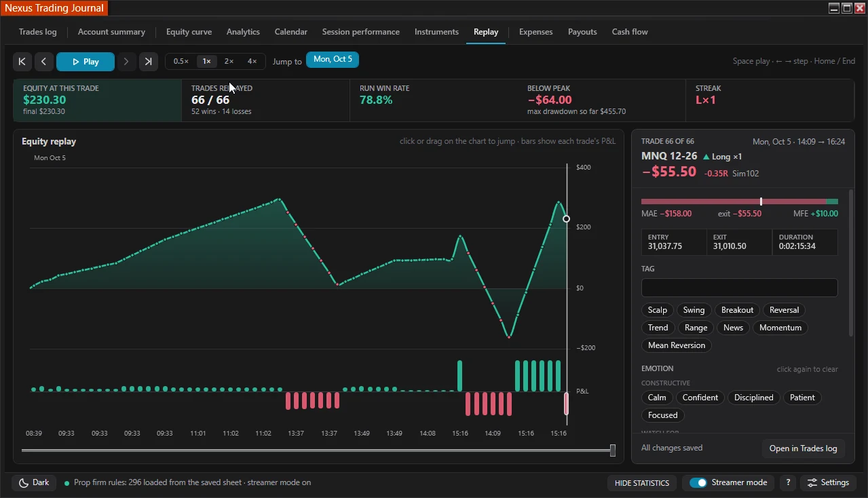Set replay speed to 0.5×
Image resolution: width=868 pixels, height=498 pixels.
(181, 61)
